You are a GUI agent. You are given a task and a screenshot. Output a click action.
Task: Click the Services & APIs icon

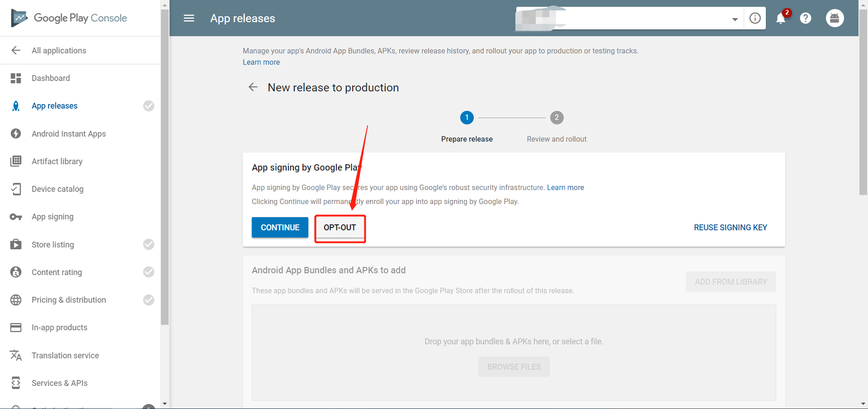tap(16, 383)
